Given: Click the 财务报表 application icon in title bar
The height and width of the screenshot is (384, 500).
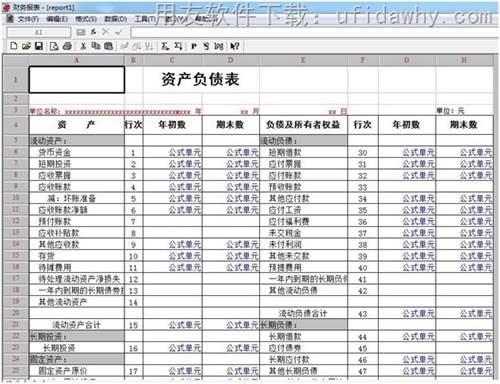Looking at the screenshot, I should point(6,7).
